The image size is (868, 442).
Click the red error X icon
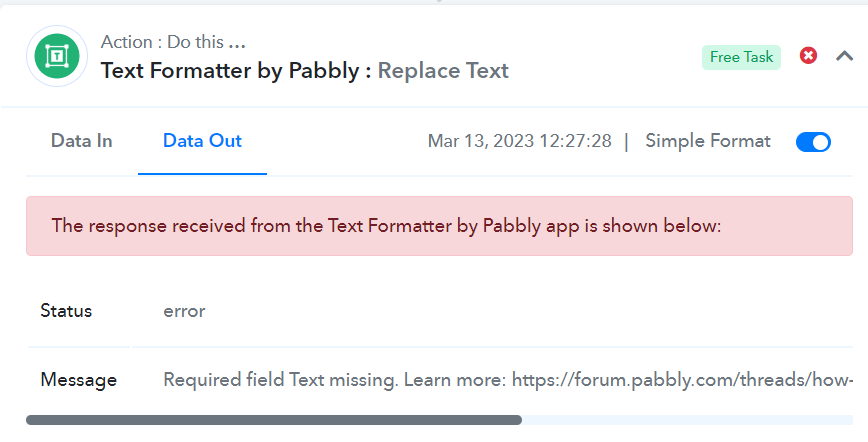tap(808, 55)
